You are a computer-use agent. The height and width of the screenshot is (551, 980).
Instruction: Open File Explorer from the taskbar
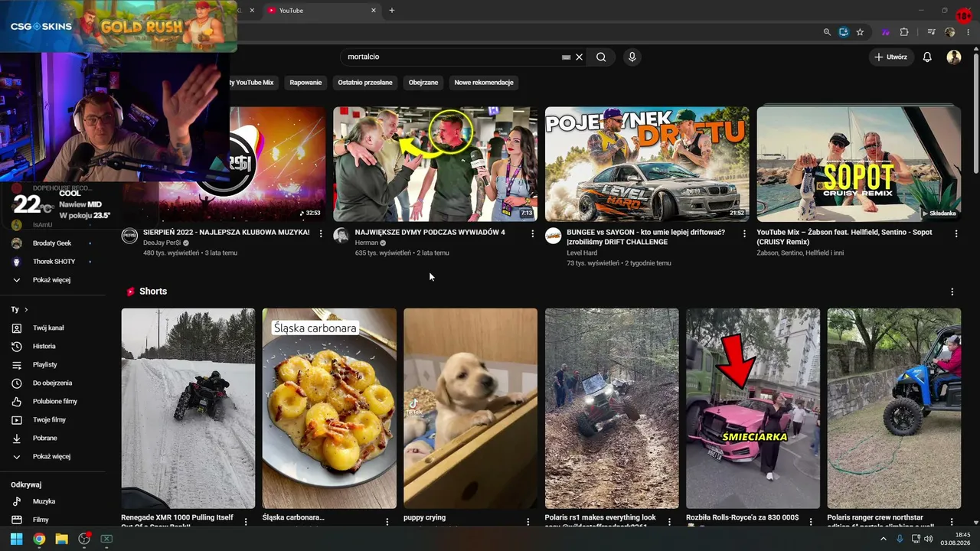(x=61, y=539)
